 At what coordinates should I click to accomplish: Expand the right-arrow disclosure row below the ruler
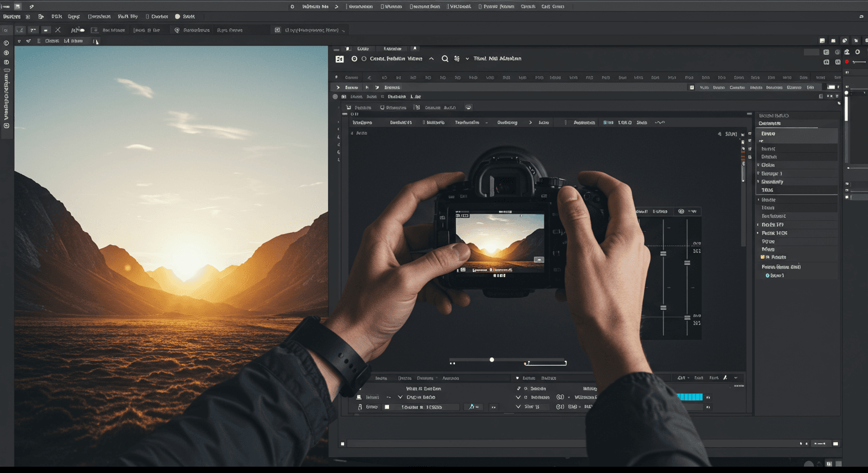tap(338, 87)
